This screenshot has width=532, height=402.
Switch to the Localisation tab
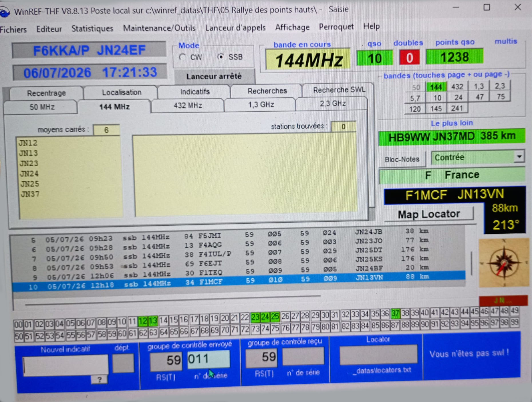pyautogui.click(x=122, y=92)
